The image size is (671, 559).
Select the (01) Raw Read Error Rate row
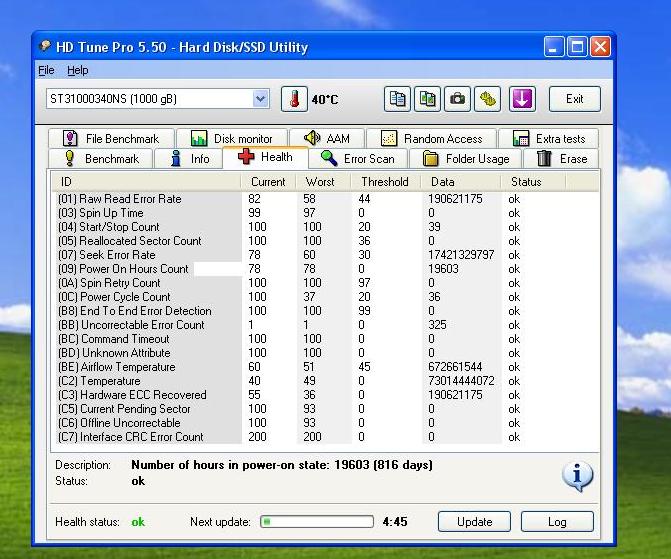(x=325, y=199)
